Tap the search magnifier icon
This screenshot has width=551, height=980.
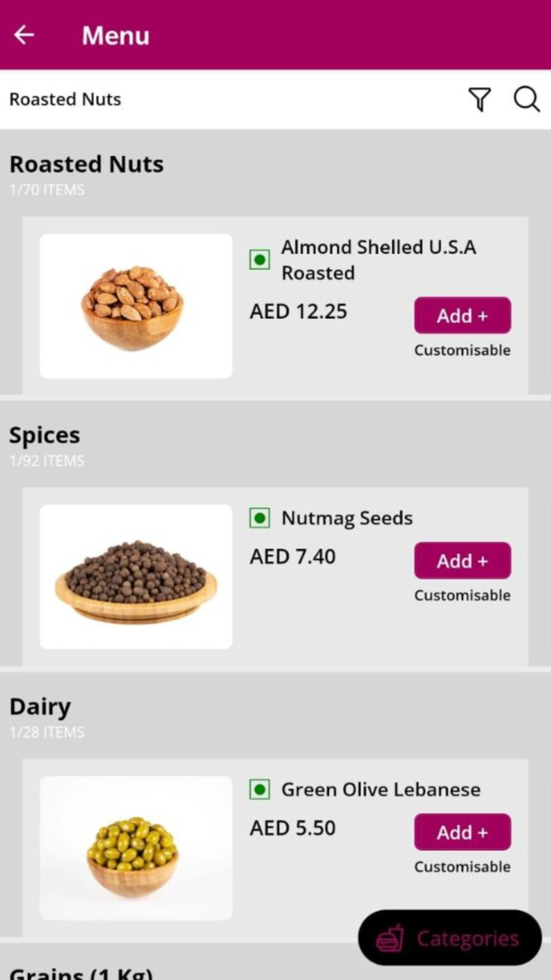[526, 99]
